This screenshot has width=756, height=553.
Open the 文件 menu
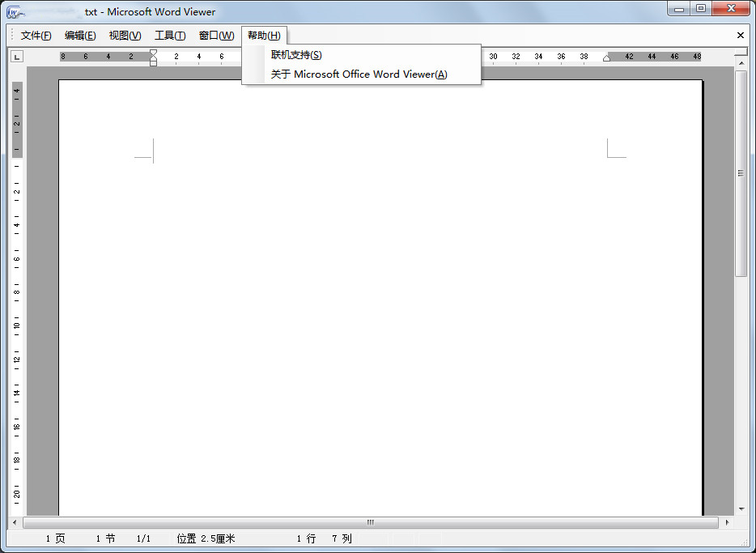(36, 35)
